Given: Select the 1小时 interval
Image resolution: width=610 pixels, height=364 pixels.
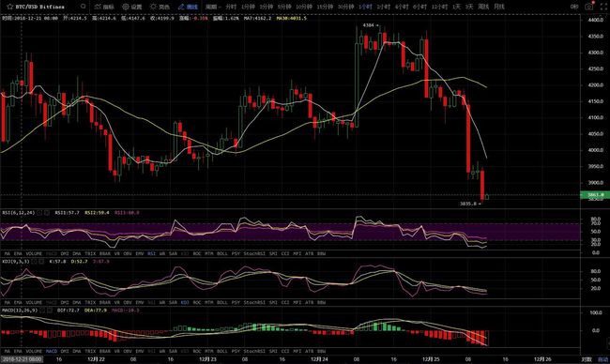Looking at the screenshot, I should click(x=365, y=7).
